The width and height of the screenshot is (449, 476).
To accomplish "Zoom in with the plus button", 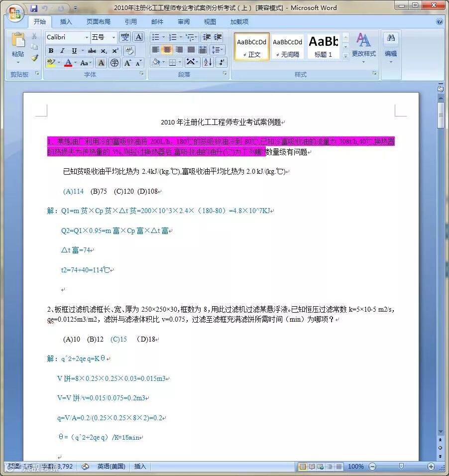I will [431, 466].
